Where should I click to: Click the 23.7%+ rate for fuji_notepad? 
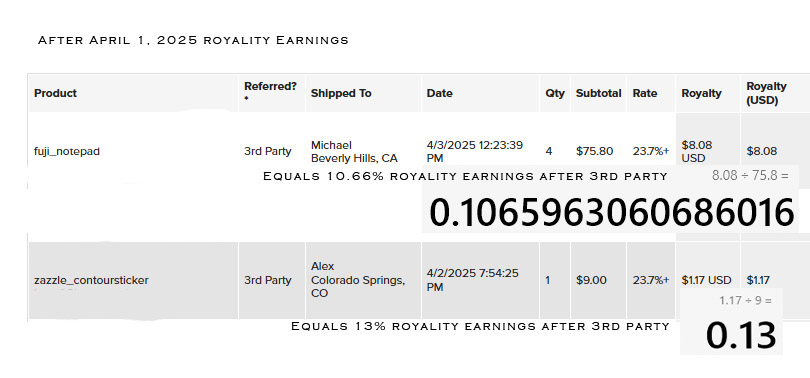coord(651,151)
